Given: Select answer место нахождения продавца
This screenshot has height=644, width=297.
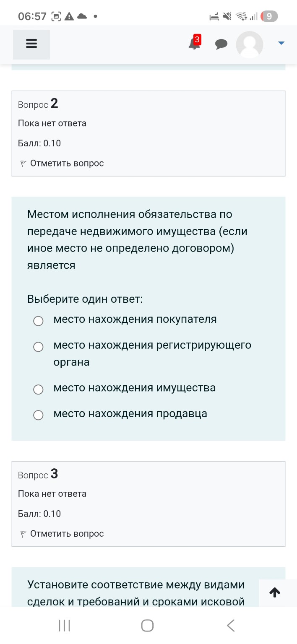Looking at the screenshot, I should pos(38,415).
